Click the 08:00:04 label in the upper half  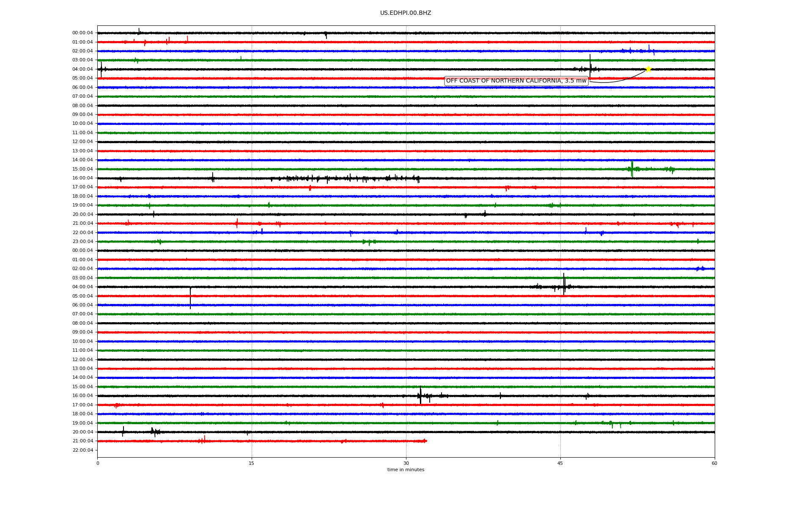pos(82,105)
